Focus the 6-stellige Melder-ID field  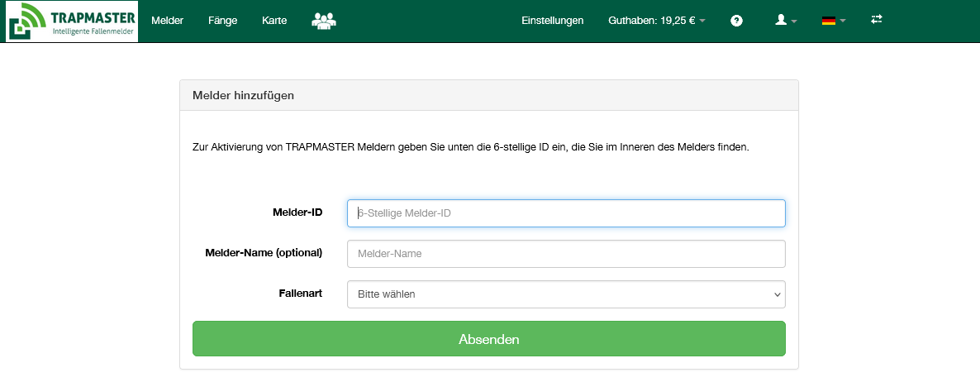(x=566, y=213)
